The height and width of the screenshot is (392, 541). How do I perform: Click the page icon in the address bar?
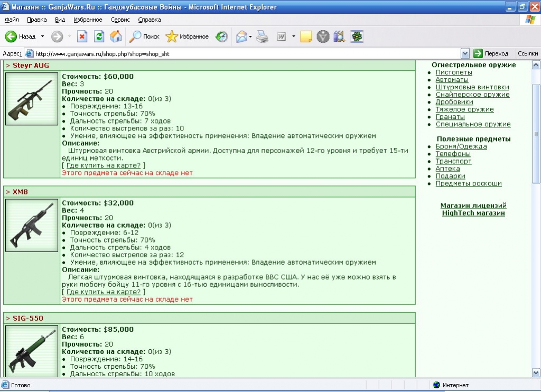pos(30,53)
